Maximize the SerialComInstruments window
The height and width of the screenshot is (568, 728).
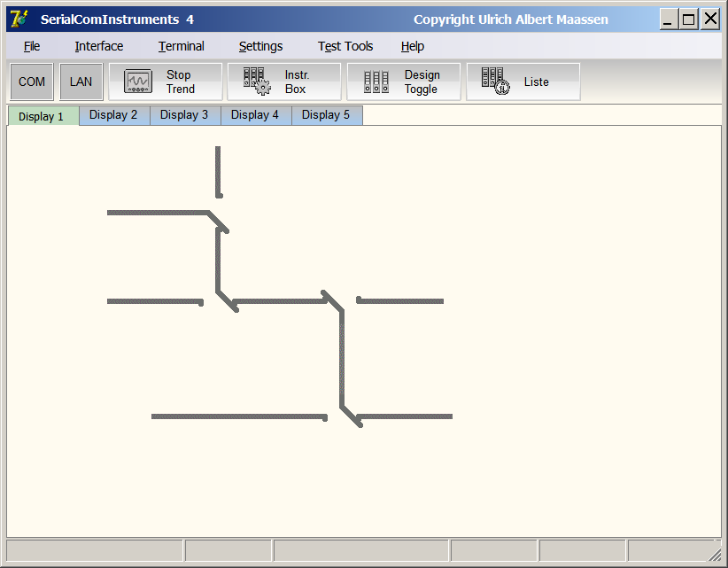pos(689,19)
